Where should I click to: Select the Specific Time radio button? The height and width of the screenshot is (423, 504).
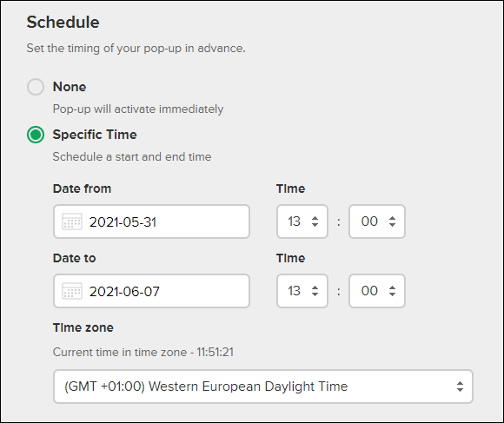(36, 135)
